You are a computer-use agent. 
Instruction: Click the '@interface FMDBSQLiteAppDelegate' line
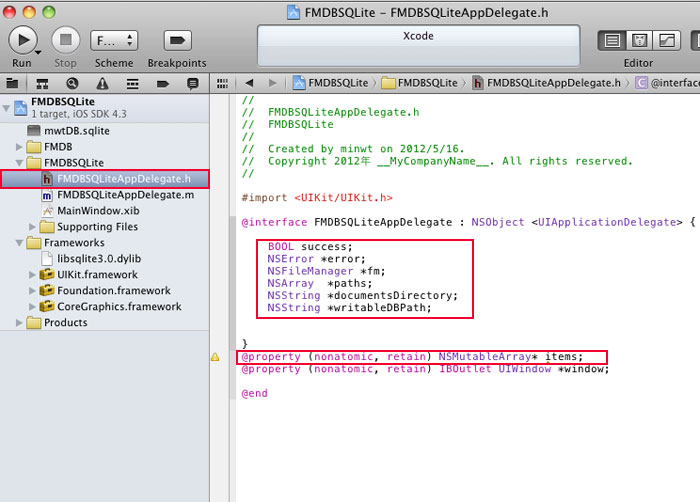[x=468, y=222]
